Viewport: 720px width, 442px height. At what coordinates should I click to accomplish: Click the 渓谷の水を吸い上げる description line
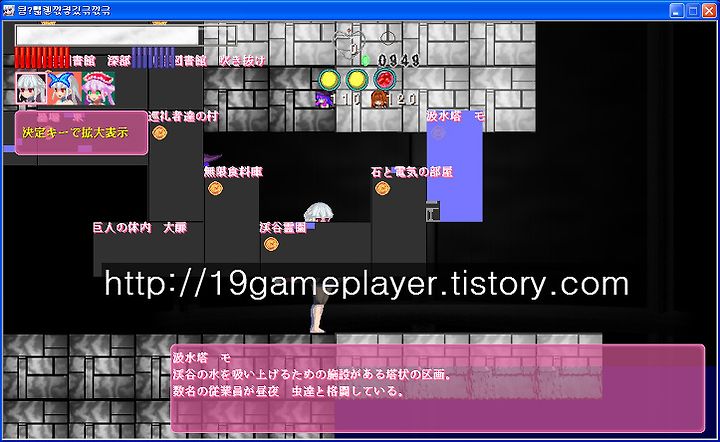click(312, 375)
